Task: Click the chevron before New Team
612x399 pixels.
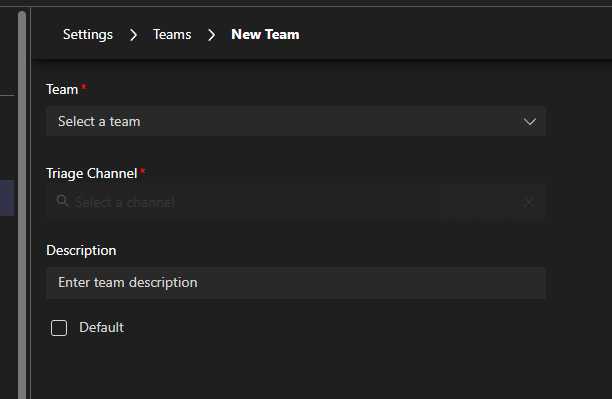Action: (212, 35)
